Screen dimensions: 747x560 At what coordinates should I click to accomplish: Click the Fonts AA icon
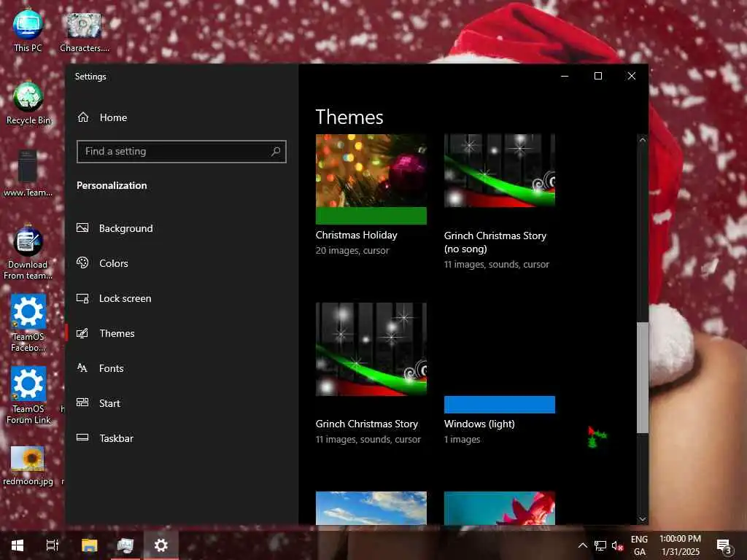point(82,367)
